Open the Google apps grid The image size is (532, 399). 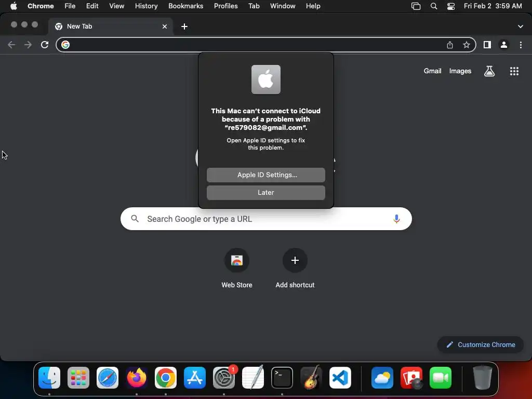click(514, 71)
